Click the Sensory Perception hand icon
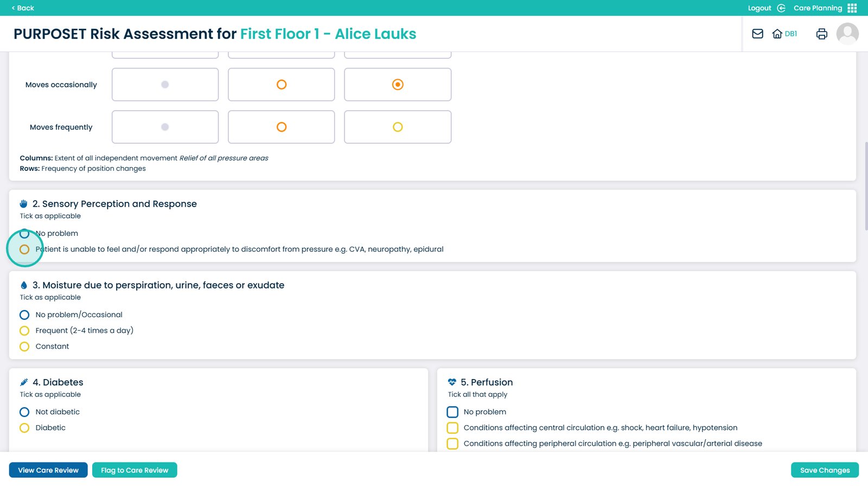Screen dimensions: 868x488 coord(23,204)
